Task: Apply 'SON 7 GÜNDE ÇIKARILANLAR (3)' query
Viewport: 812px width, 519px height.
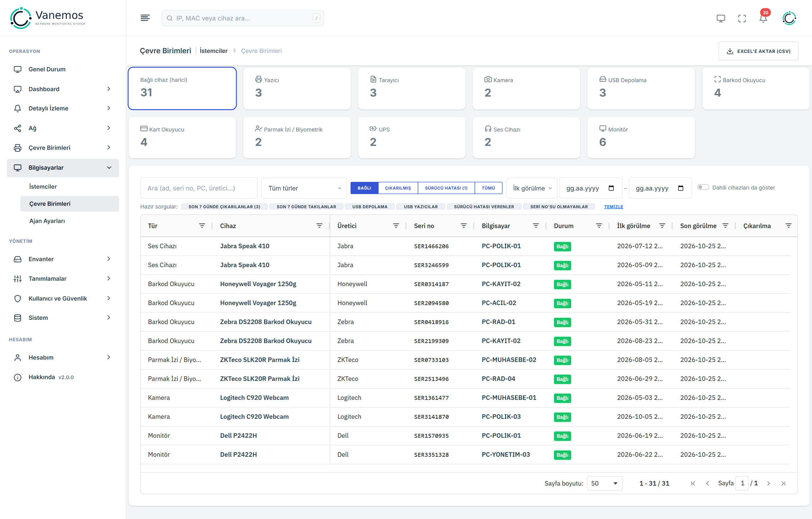Action: (224, 206)
